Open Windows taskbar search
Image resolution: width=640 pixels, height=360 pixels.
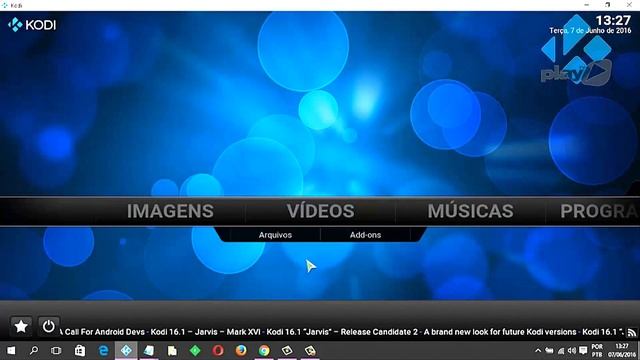[x=34, y=351]
